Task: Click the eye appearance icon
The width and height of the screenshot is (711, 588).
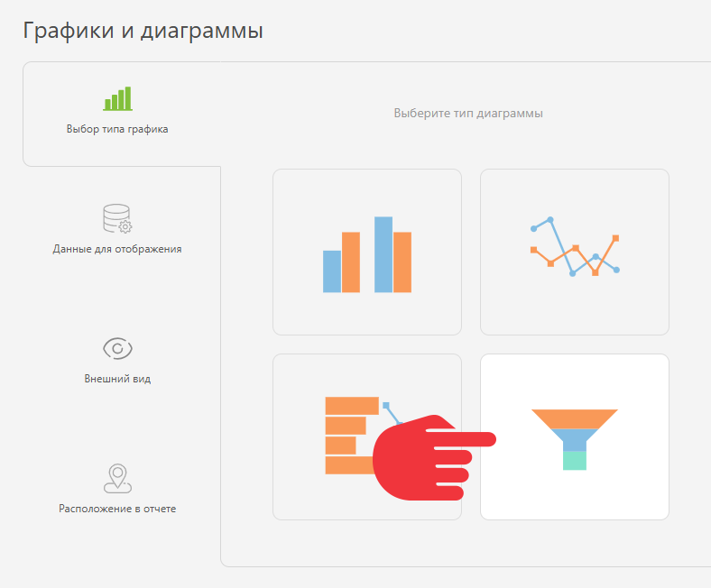Action: tap(117, 348)
